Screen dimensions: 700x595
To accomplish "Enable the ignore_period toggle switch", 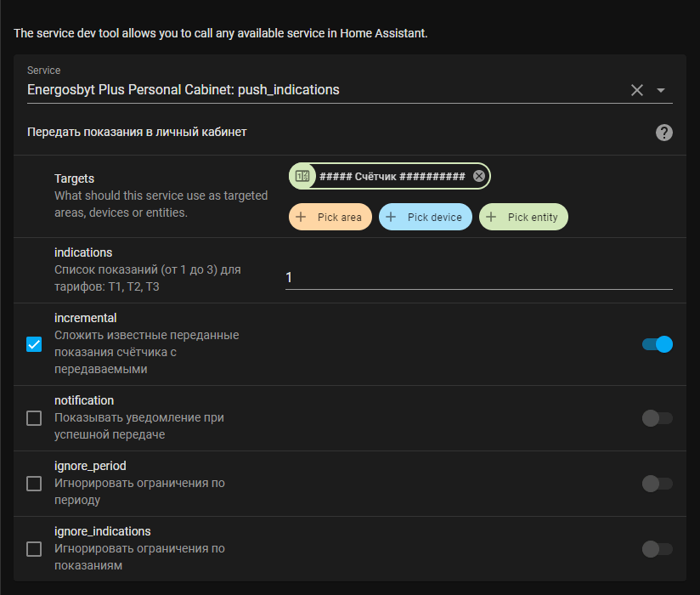I will click(658, 484).
